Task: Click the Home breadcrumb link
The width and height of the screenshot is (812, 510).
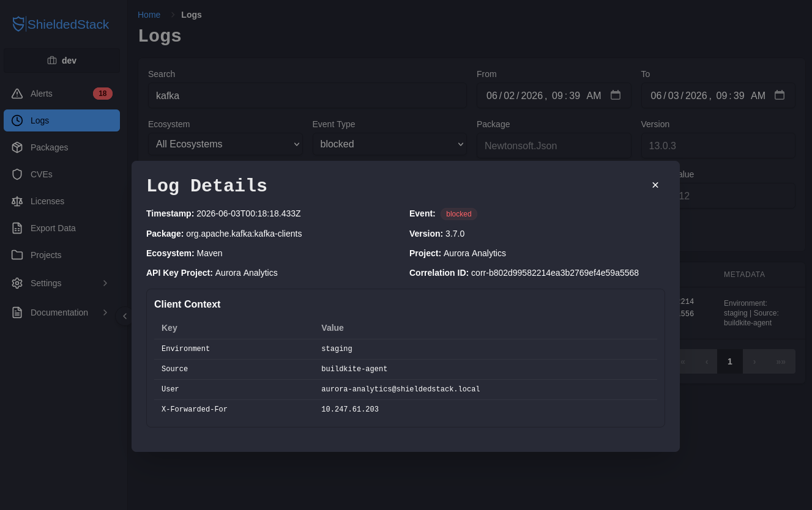Action: pyautogui.click(x=149, y=15)
